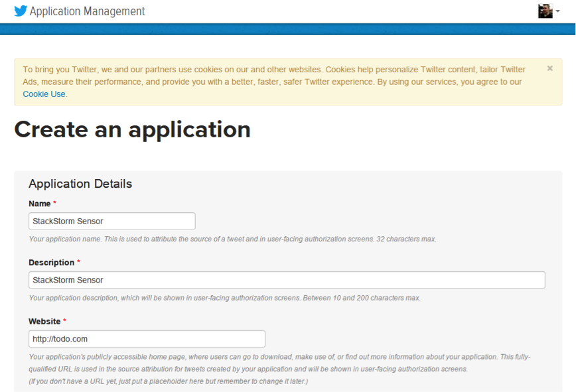Click the cookie banner message text

[x=274, y=82]
